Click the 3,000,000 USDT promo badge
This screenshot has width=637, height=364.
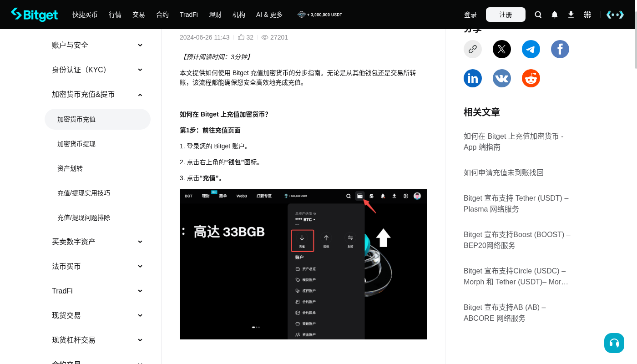click(x=320, y=15)
